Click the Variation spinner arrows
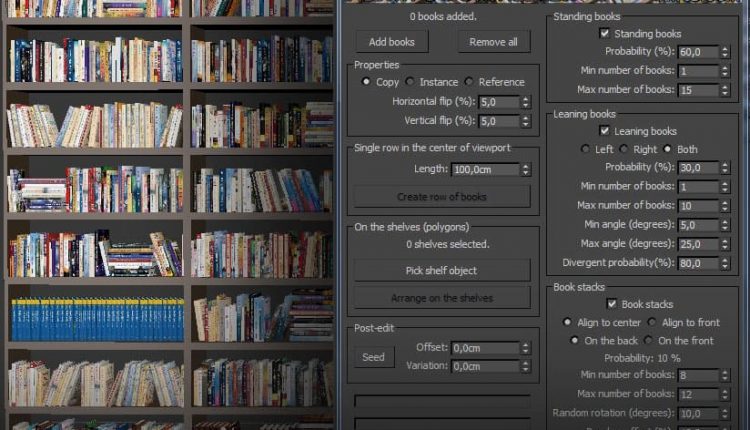The width and height of the screenshot is (750, 430). (x=526, y=366)
